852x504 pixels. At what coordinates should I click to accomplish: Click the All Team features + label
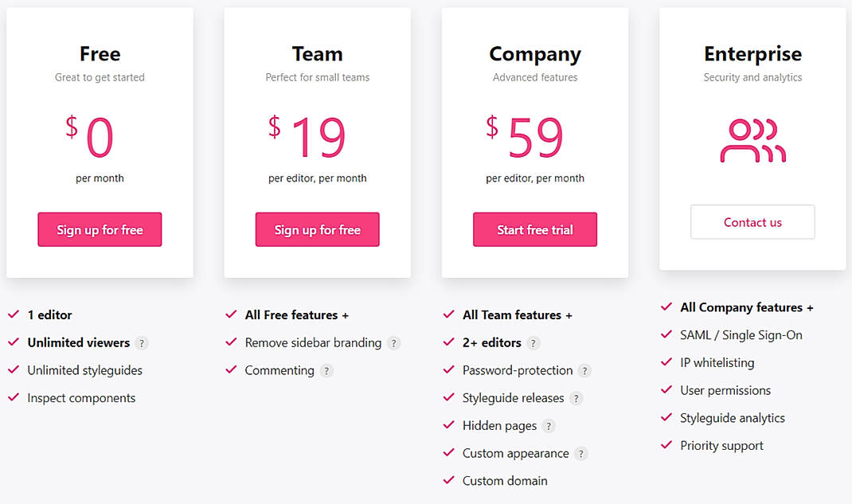[518, 315]
